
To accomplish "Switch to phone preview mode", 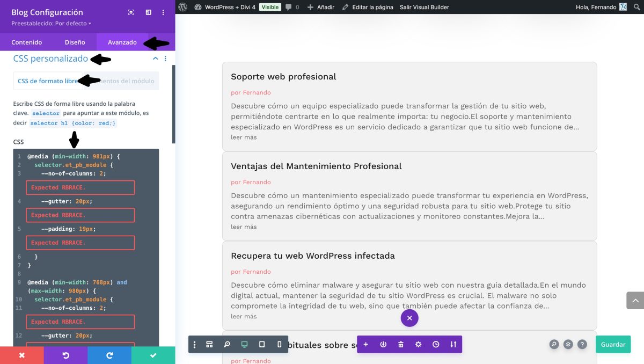I will [279, 344].
